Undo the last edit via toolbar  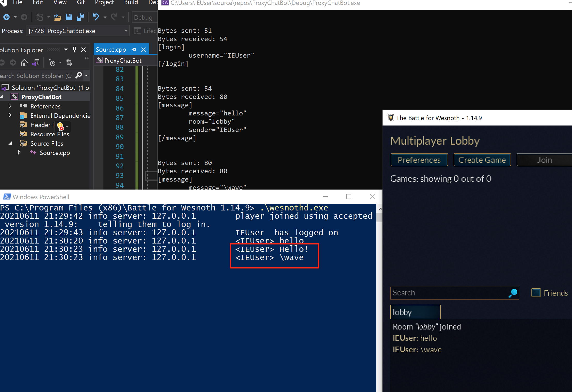[96, 17]
